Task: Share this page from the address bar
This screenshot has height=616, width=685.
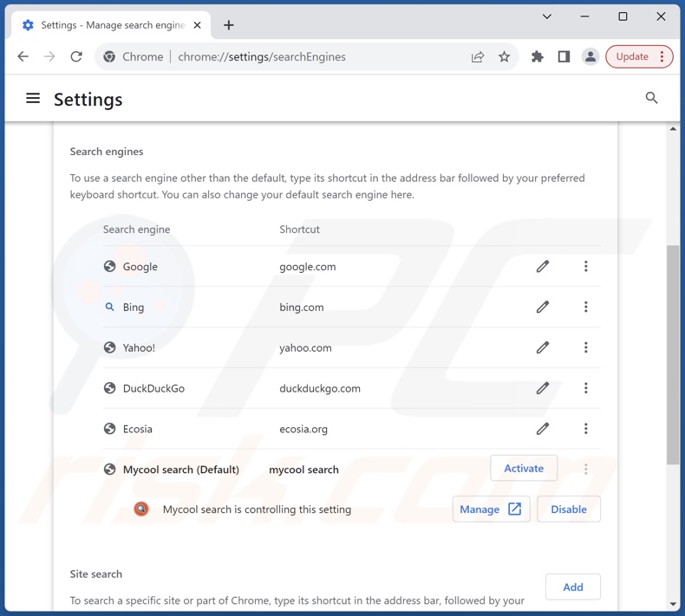Action: (x=478, y=57)
